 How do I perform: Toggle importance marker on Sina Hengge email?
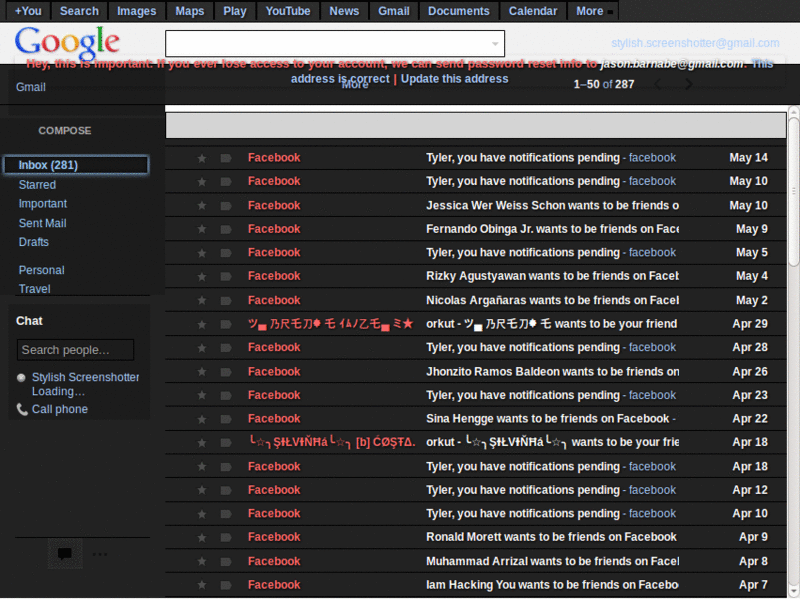click(226, 419)
